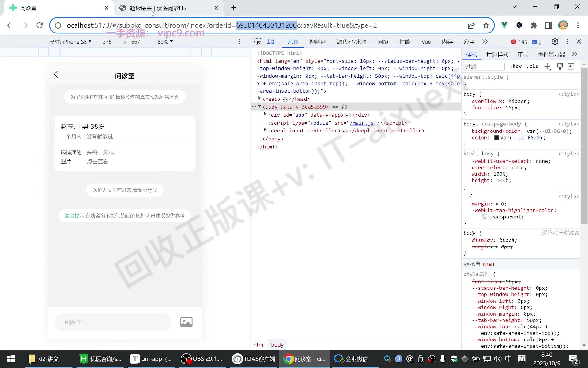Toggle the Chrome side panel icon
This screenshot has width=588, height=368.
[548, 25]
